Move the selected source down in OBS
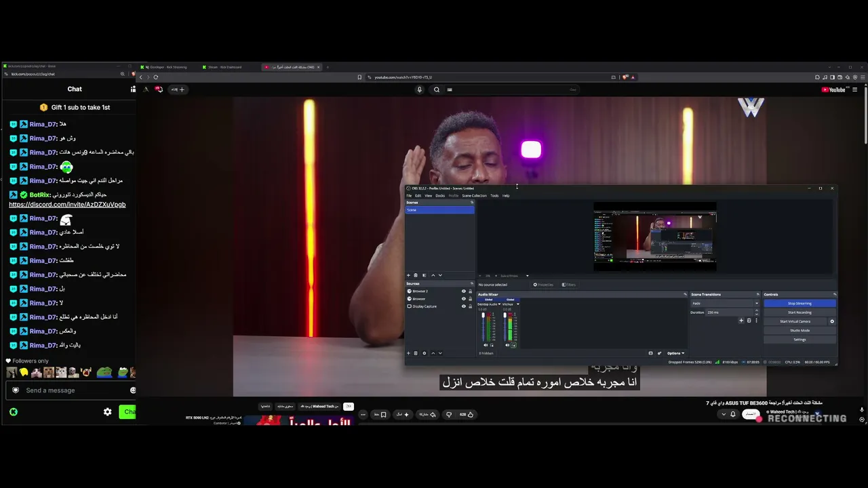This screenshot has height=488, width=868. 440,353
